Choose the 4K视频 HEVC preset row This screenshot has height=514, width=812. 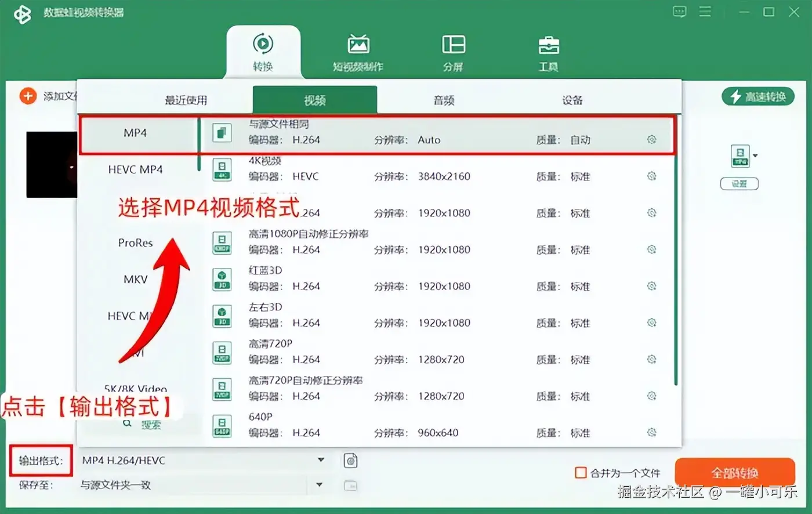pos(438,169)
